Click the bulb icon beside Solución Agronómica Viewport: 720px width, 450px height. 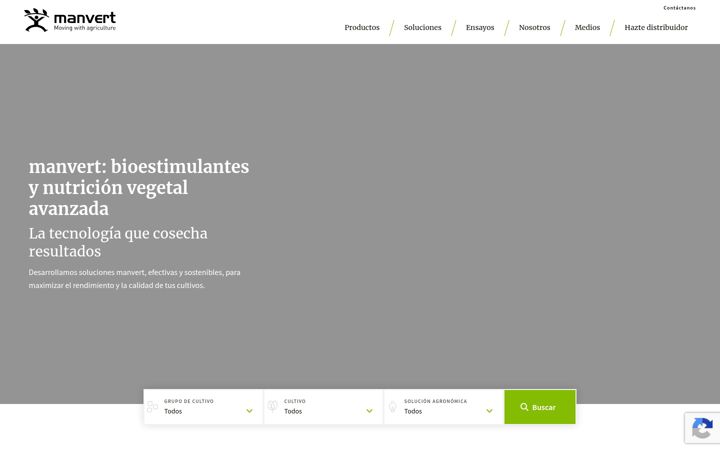click(x=393, y=407)
